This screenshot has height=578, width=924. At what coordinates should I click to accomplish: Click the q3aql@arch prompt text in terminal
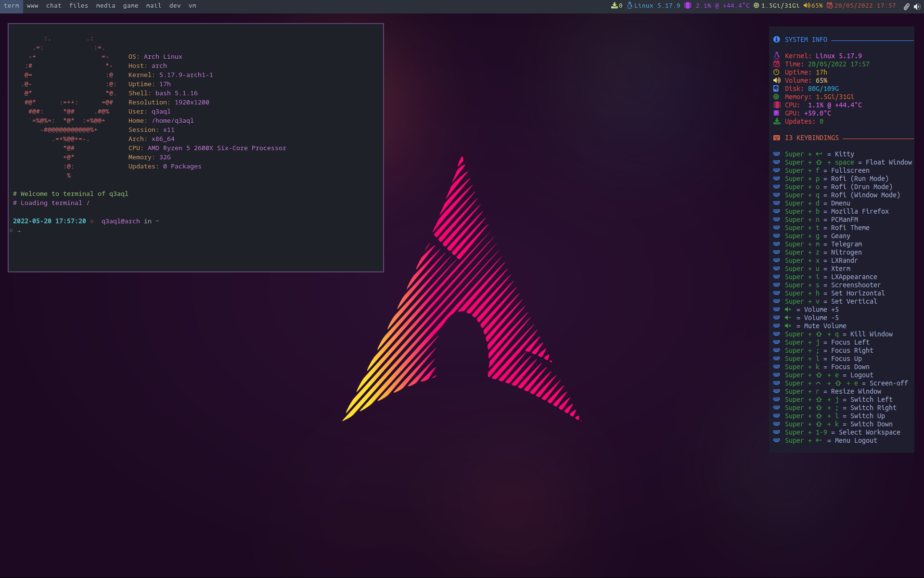[120, 221]
